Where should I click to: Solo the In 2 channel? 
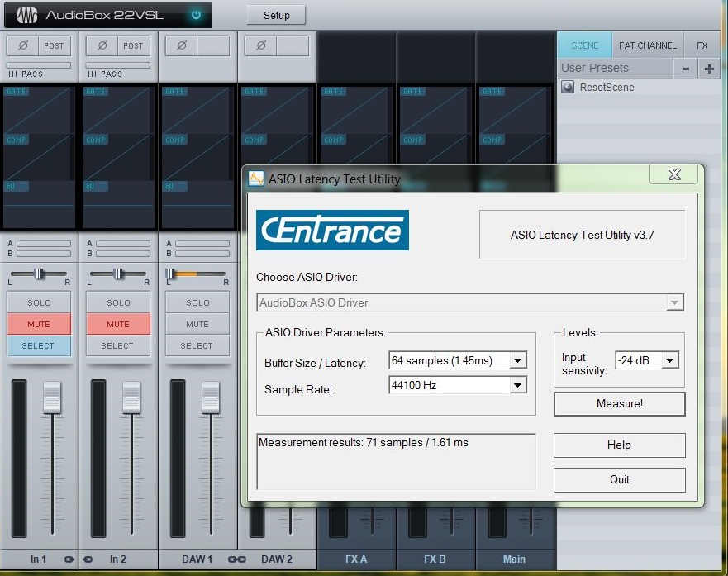coord(118,302)
